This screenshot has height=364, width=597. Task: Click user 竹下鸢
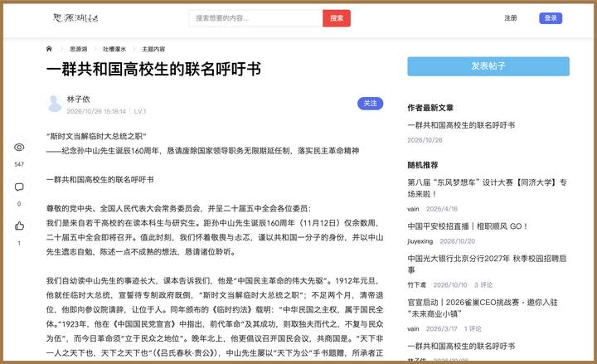pos(417,284)
